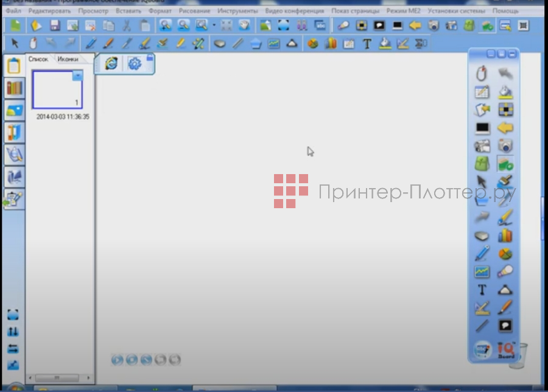
Task: Switch to the Иконки tab
Action: pos(68,59)
